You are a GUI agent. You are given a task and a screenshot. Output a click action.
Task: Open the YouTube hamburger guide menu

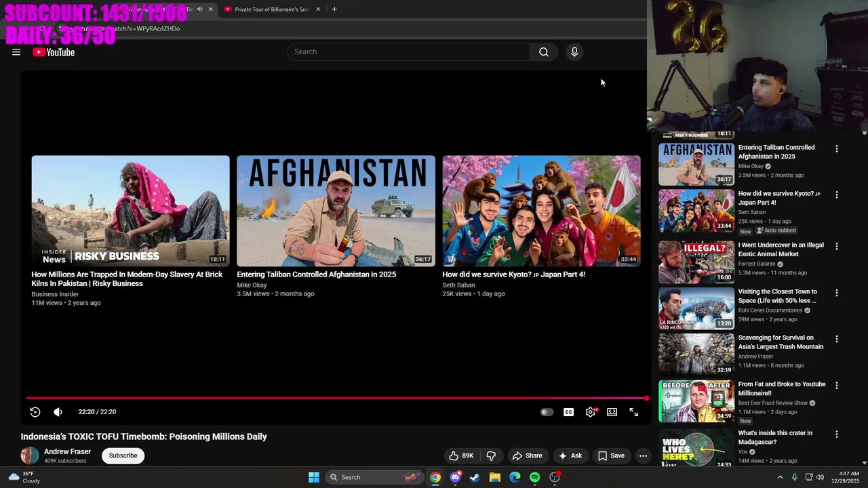coord(16,52)
